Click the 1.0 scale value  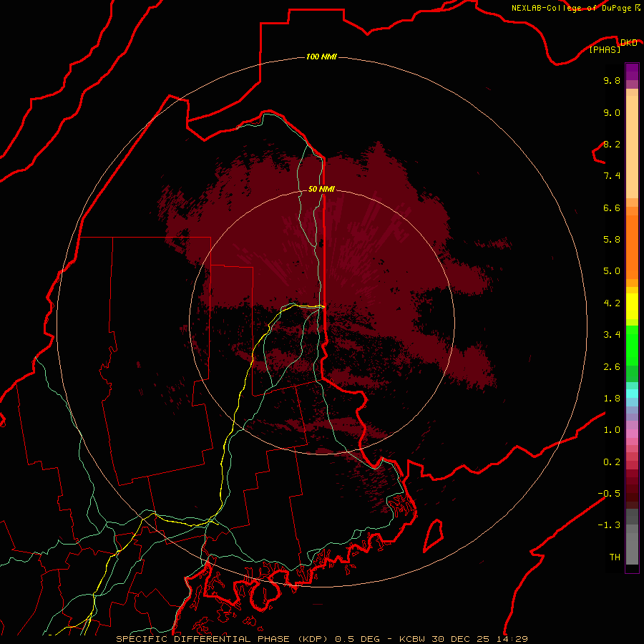612,430
